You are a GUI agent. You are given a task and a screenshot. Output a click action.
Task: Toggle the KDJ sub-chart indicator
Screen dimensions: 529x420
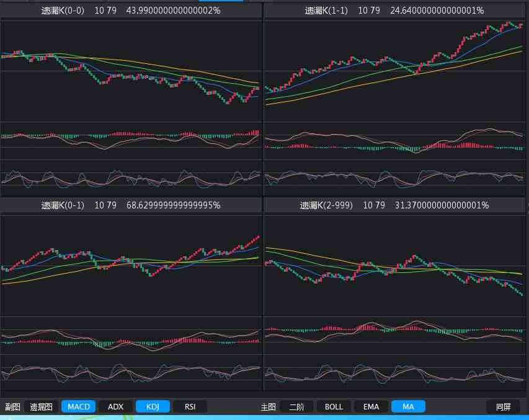pyautogui.click(x=153, y=406)
